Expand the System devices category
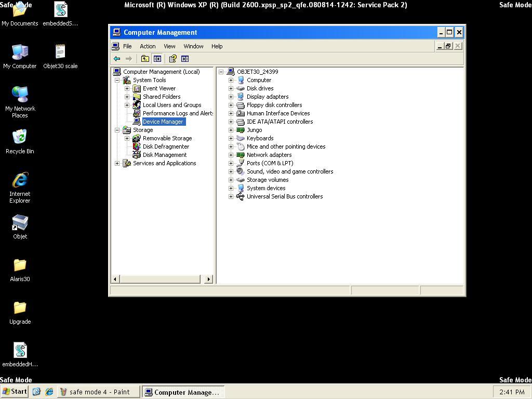 (231, 188)
